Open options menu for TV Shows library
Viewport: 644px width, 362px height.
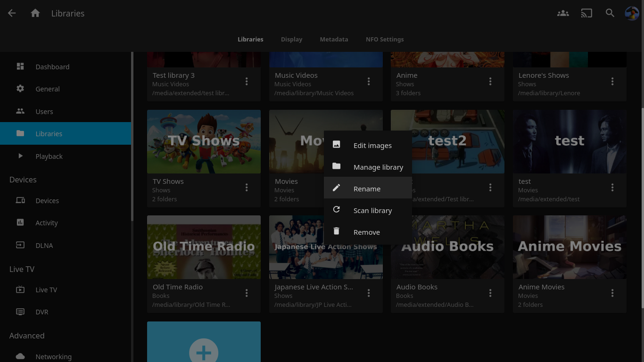[x=247, y=188]
